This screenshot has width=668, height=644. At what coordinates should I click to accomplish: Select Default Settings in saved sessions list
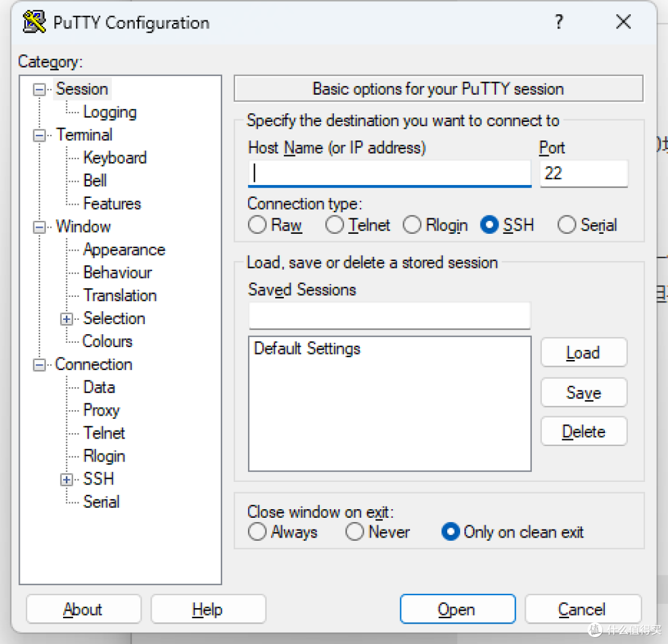(x=307, y=349)
